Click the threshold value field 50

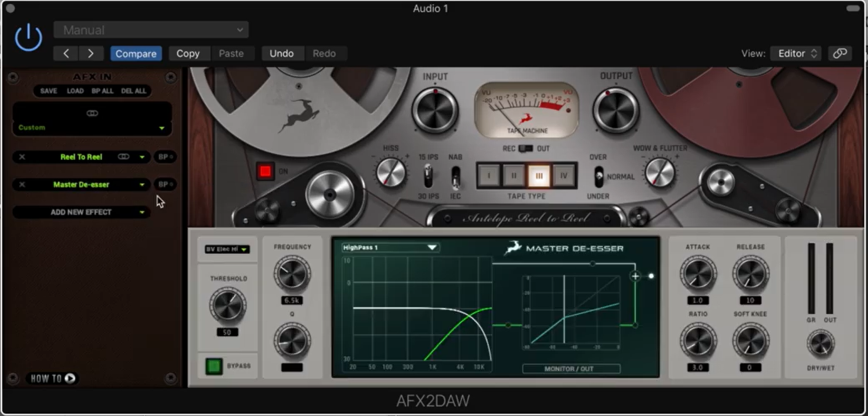[227, 332]
